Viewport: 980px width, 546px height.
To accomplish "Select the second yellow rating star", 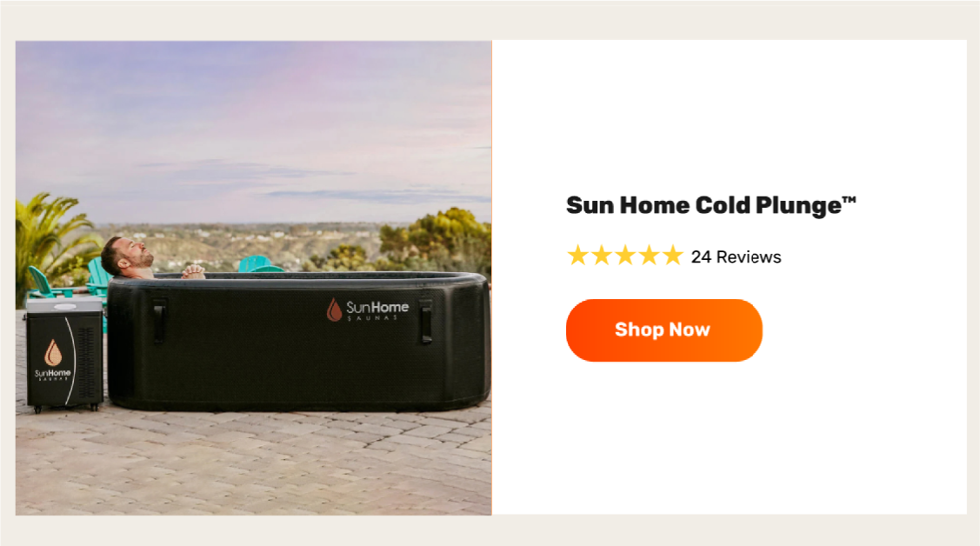I will 602,256.
